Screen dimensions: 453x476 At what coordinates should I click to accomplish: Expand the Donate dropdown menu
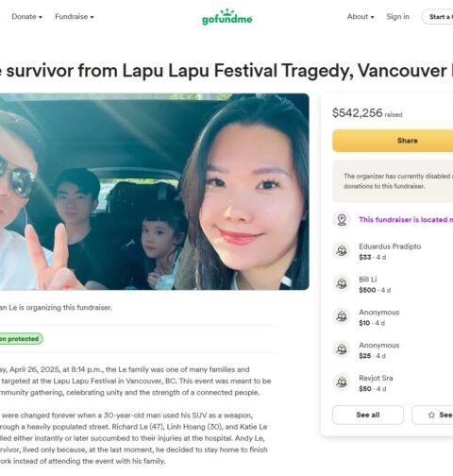27,17
